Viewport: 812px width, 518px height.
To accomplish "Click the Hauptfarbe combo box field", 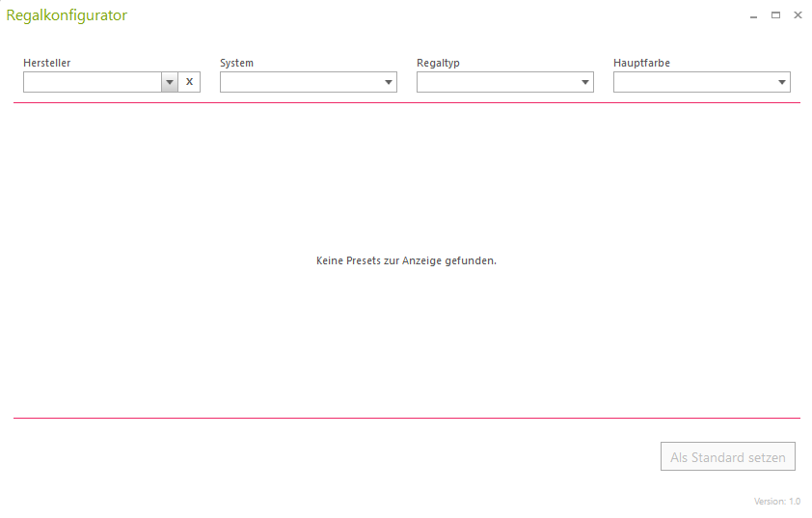I will (x=693, y=83).
